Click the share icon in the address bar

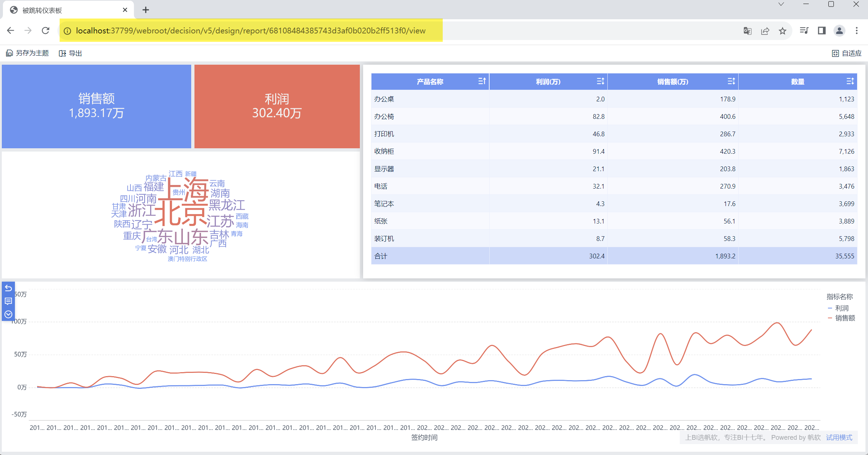[x=765, y=31]
